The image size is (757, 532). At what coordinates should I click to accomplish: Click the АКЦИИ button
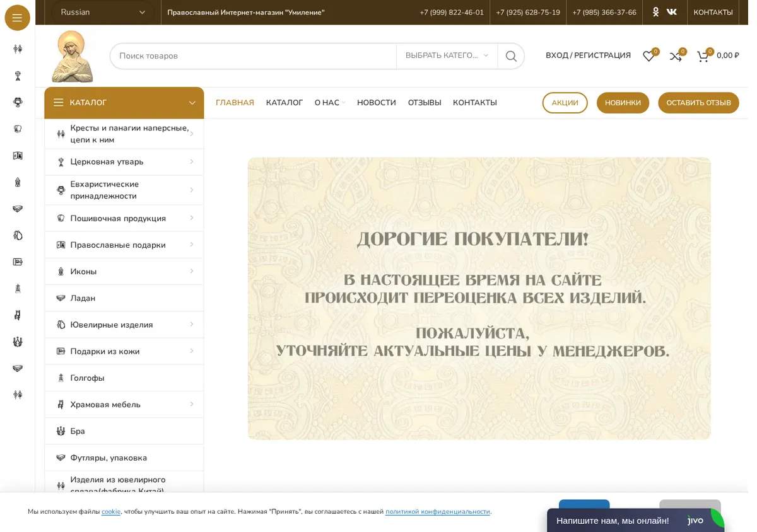[565, 103]
